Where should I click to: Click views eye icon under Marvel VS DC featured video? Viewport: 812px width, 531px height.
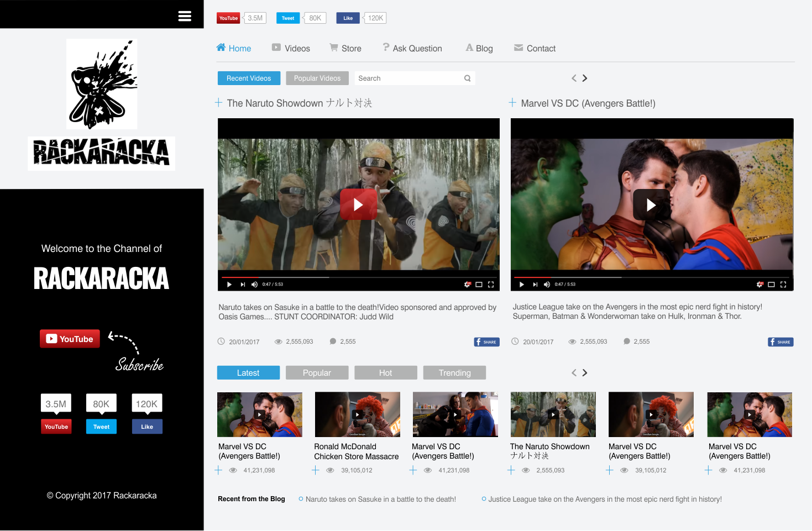click(x=573, y=341)
